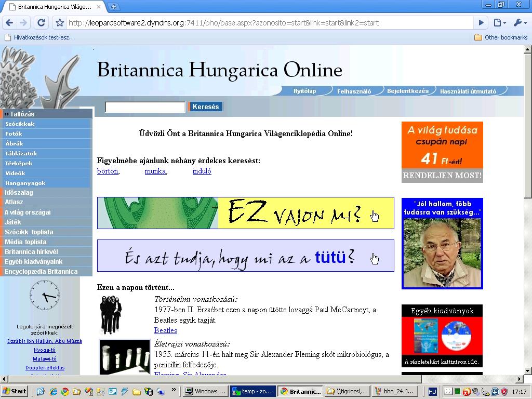Open the Bejelentkezés tab
Screen dimensions: 532x399
(x=408, y=91)
